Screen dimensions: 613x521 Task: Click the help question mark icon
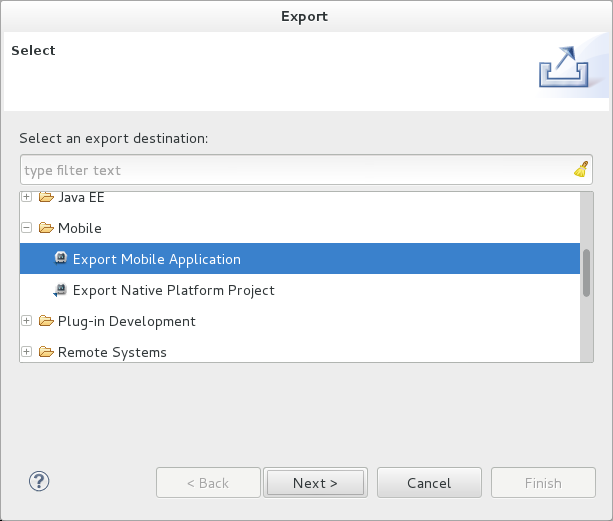(40, 482)
